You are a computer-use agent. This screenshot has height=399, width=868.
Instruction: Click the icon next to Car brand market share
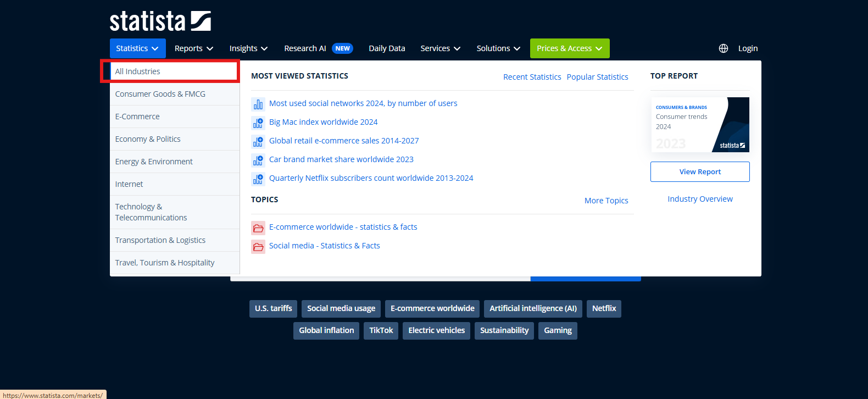[258, 160]
